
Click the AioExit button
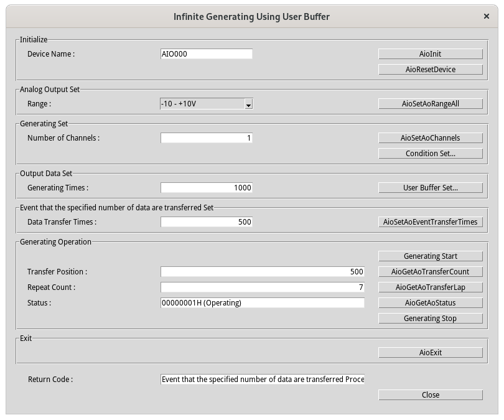pyautogui.click(x=430, y=353)
